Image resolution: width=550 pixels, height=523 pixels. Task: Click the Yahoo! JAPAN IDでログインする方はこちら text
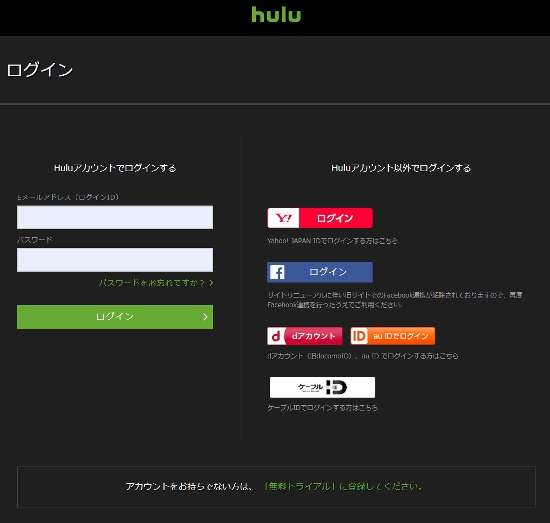332,241
